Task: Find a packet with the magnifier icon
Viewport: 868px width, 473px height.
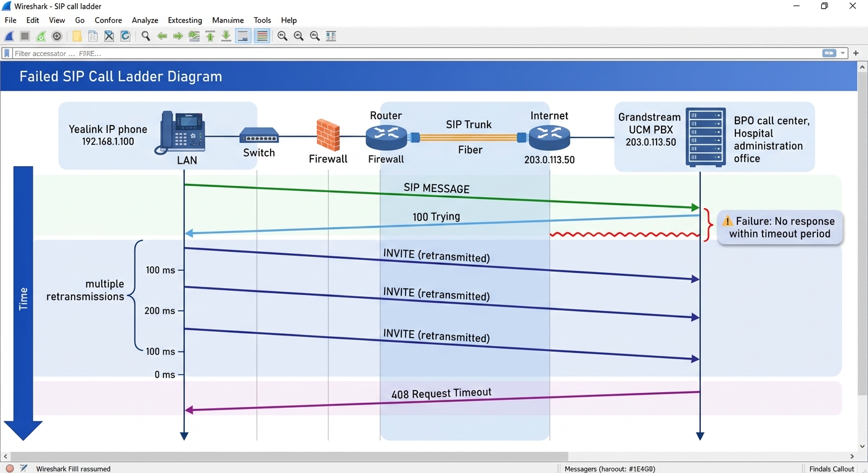Action: [145, 36]
